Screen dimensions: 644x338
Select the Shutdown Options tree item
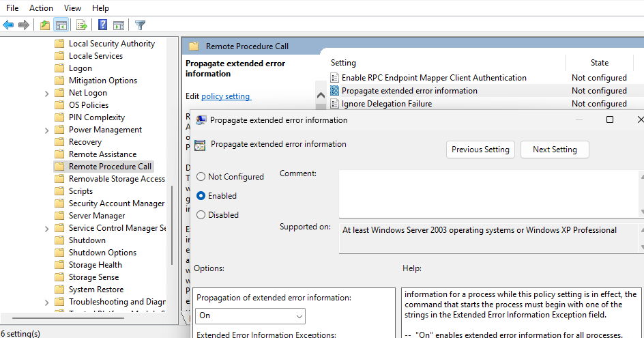click(103, 253)
